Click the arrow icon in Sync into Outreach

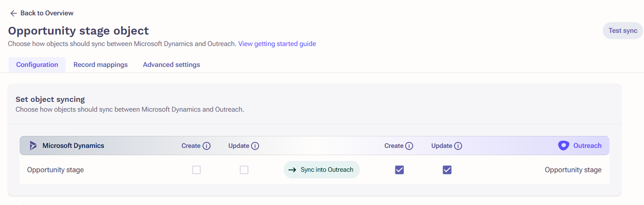292,170
